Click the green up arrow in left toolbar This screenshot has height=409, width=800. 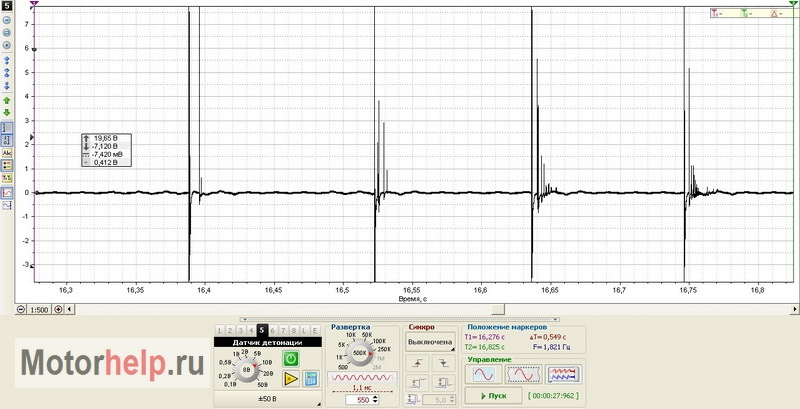8,100
